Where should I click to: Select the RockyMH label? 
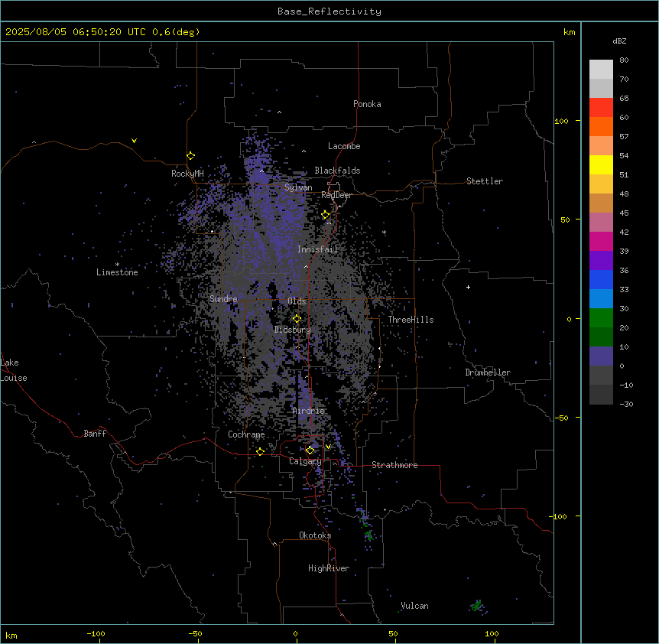click(187, 174)
